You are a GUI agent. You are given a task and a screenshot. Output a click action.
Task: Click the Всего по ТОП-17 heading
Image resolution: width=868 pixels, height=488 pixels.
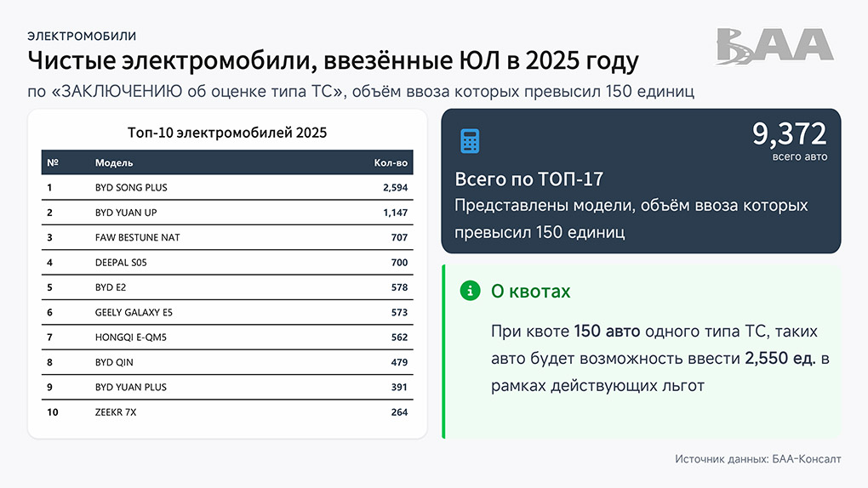[x=529, y=179]
